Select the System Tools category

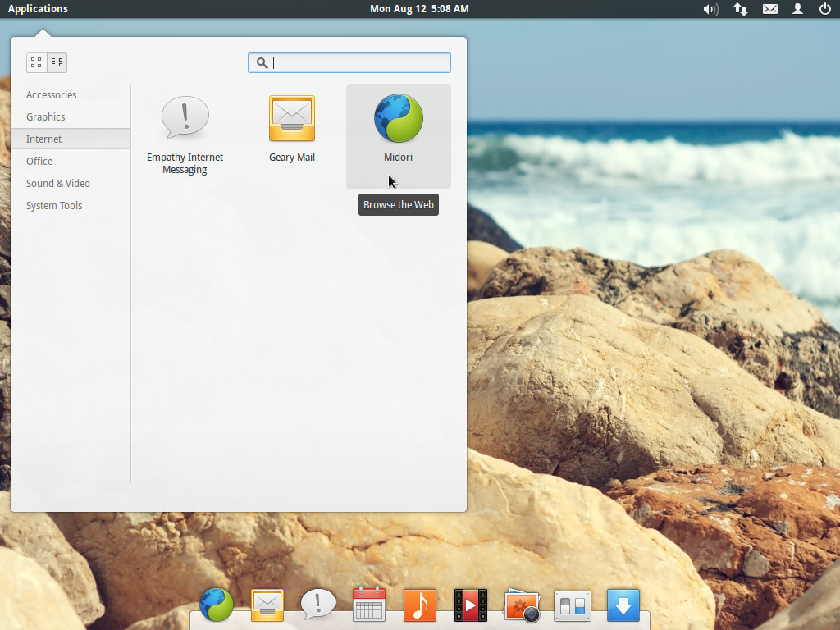pos(71,205)
